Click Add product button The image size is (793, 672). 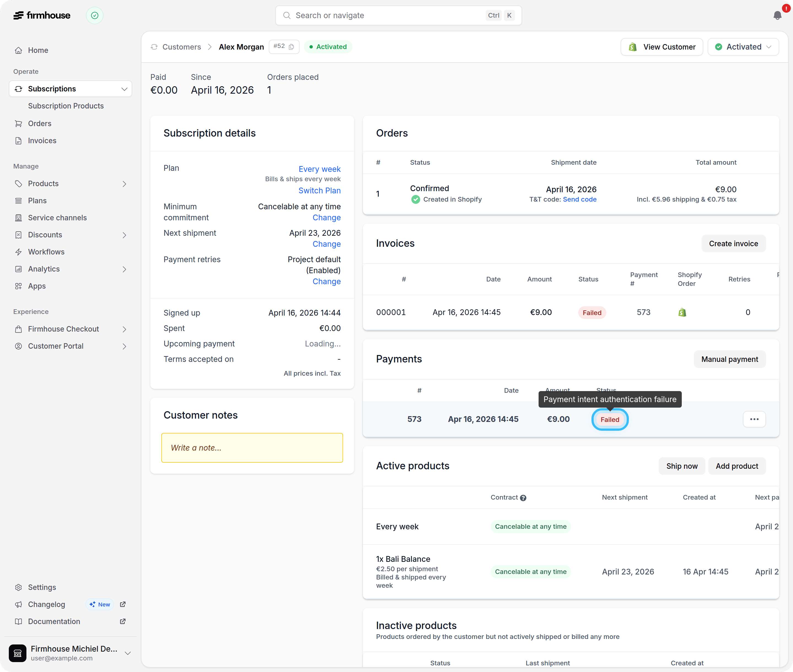[737, 466]
